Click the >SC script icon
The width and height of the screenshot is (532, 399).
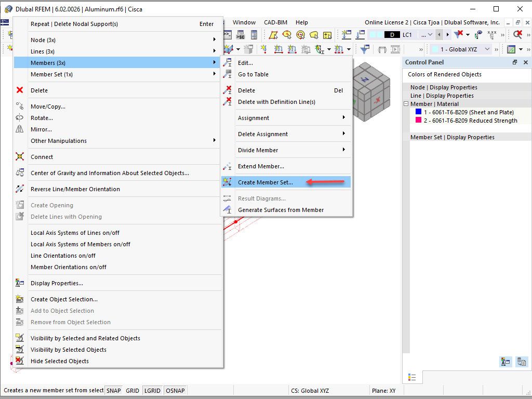pos(241,35)
